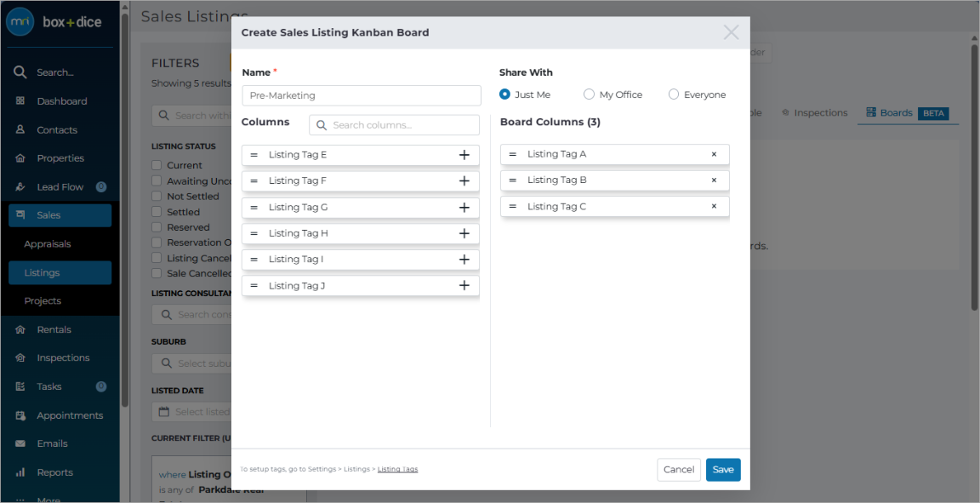Check the Settled status filter
Viewport: 980px width, 503px height.
click(157, 211)
